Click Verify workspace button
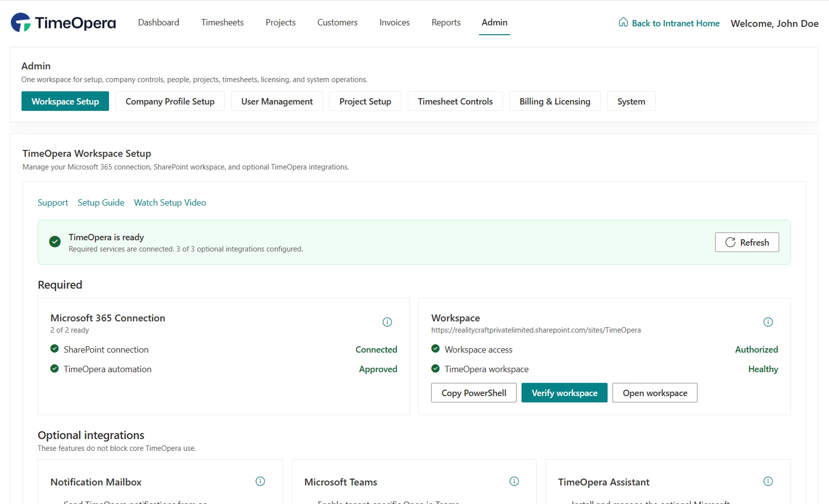Screen dimensions: 829x504 565,393
